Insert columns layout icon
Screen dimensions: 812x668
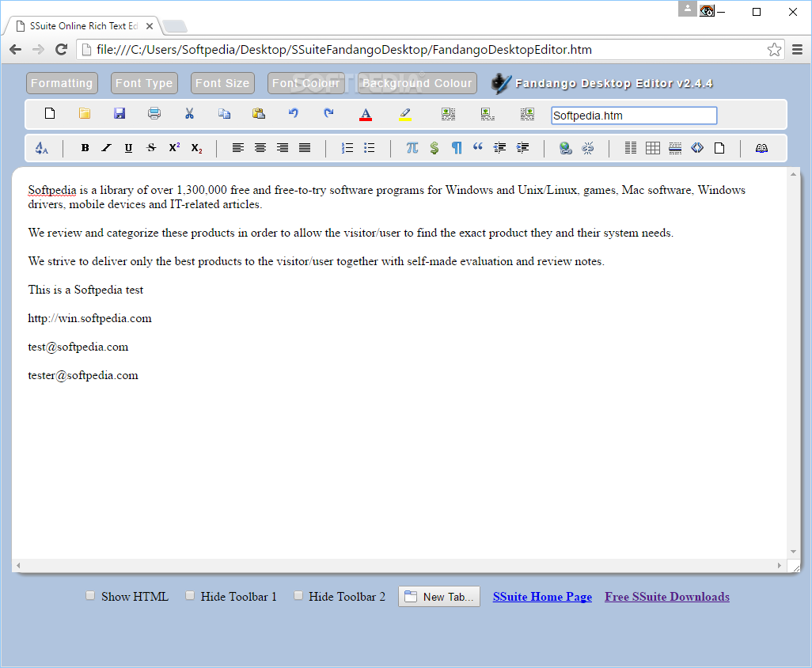(x=631, y=148)
